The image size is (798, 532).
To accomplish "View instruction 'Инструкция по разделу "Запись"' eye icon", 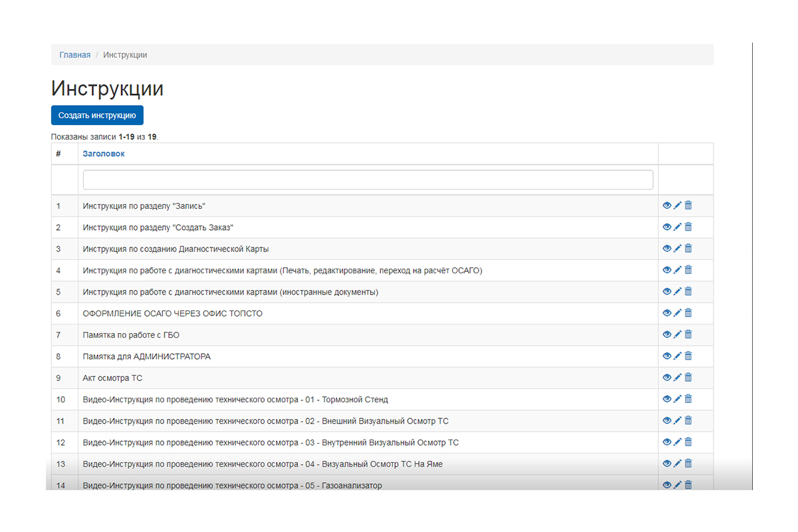I will tap(667, 205).
